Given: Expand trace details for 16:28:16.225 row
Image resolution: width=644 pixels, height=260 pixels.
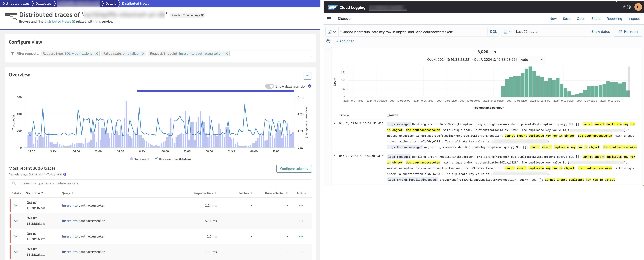Looking at the screenshot, I should [16, 237].
